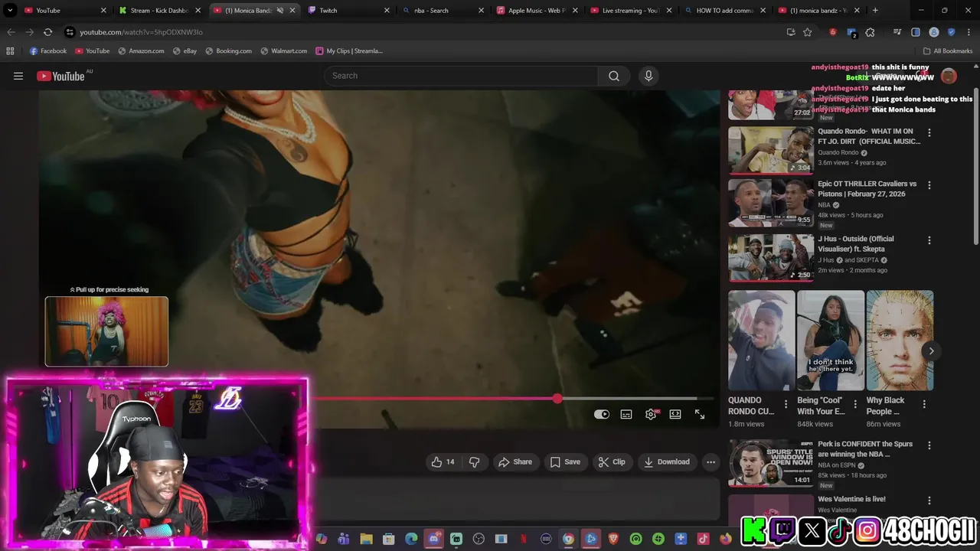Go back to previous page
Image resolution: width=980 pixels, height=551 pixels.
click(11, 32)
